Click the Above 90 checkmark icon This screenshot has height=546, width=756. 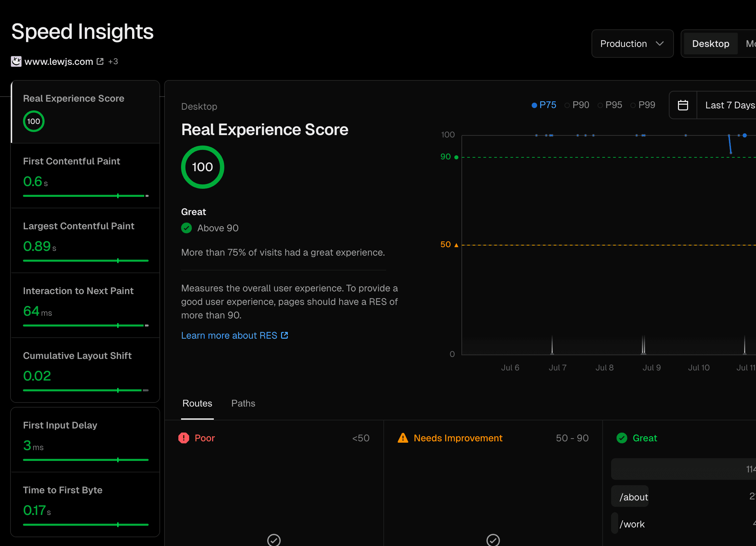coord(186,228)
